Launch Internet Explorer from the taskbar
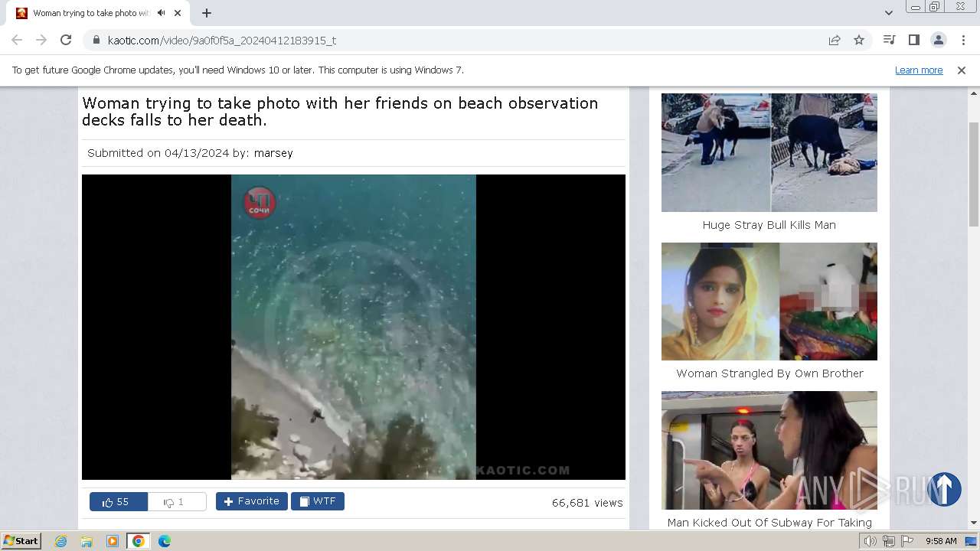The width and height of the screenshot is (980, 551). pyautogui.click(x=61, y=541)
